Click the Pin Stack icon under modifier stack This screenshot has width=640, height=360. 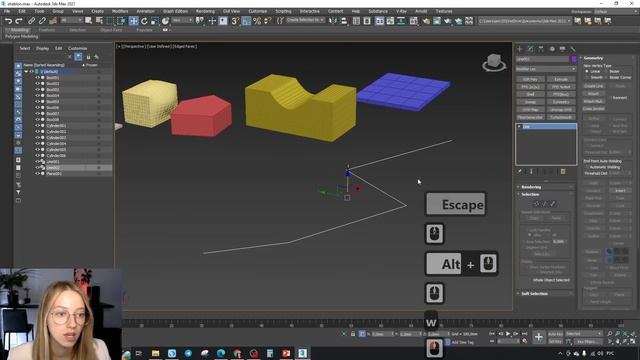pyautogui.click(x=520, y=171)
